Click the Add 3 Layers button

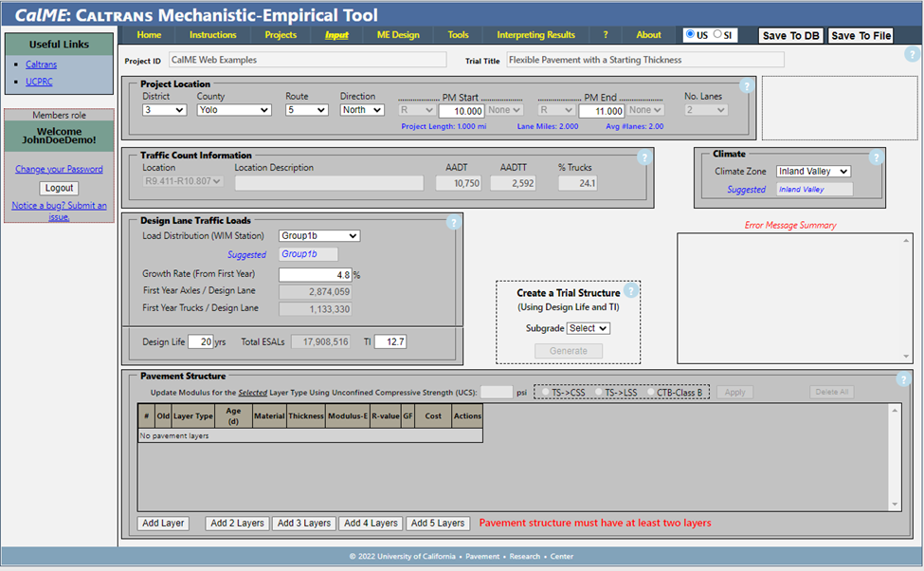pos(303,524)
